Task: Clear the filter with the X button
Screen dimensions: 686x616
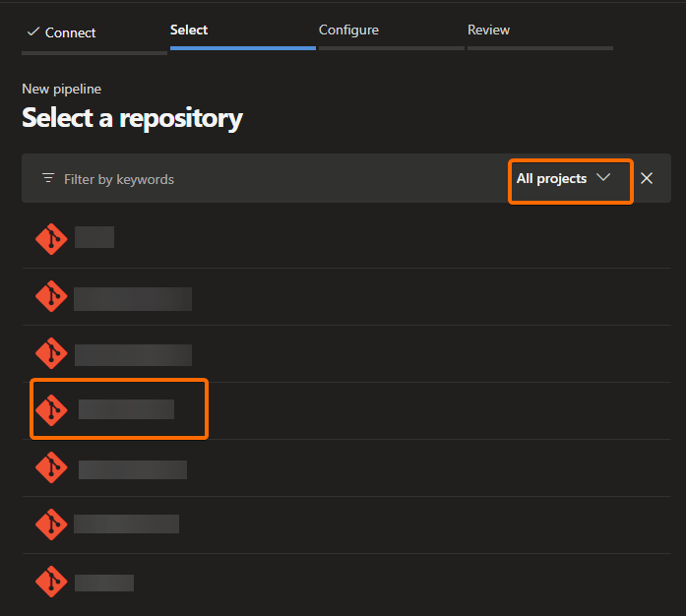Action: point(647,178)
